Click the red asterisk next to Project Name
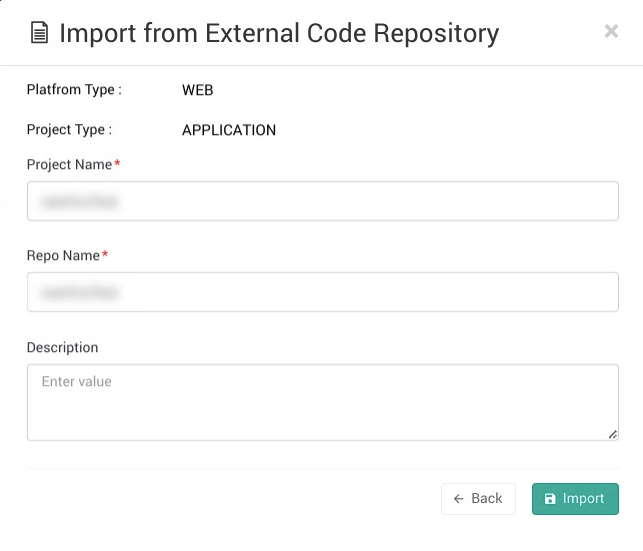Screen dimensions: 643x551 coord(117,164)
